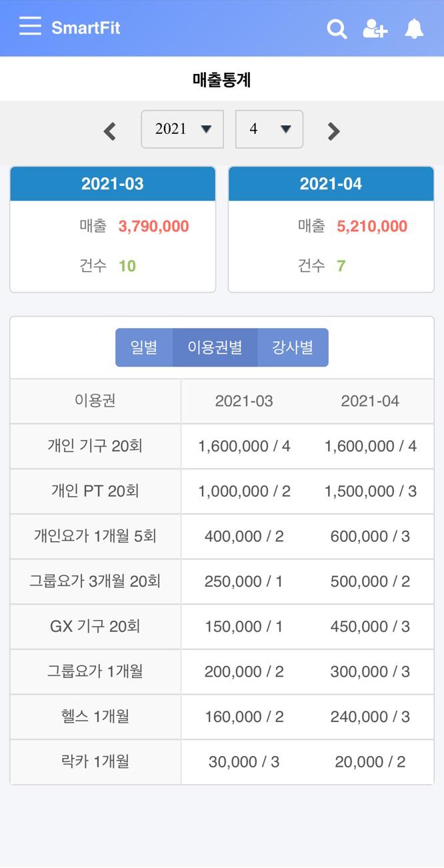Switch to 일별 tab

pyautogui.click(x=144, y=347)
